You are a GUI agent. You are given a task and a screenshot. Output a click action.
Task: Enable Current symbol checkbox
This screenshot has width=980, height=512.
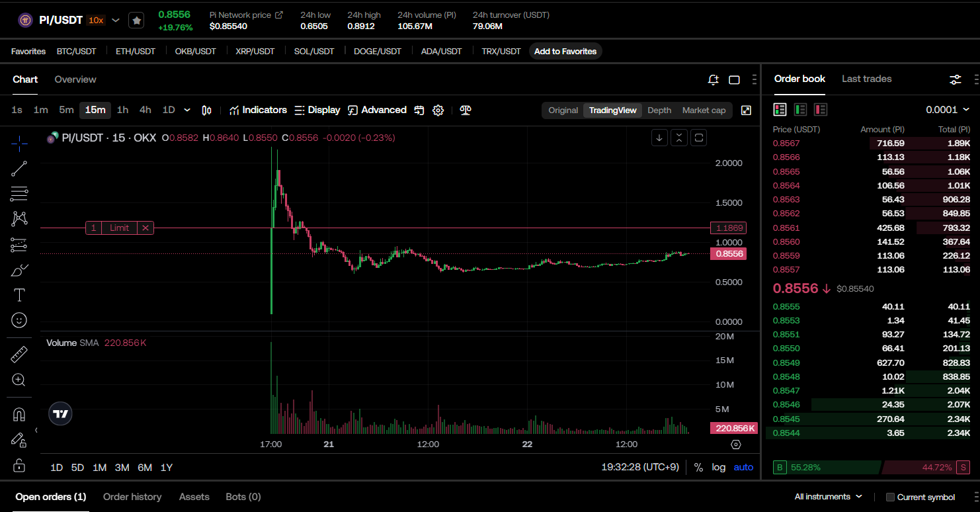[890, 497]
